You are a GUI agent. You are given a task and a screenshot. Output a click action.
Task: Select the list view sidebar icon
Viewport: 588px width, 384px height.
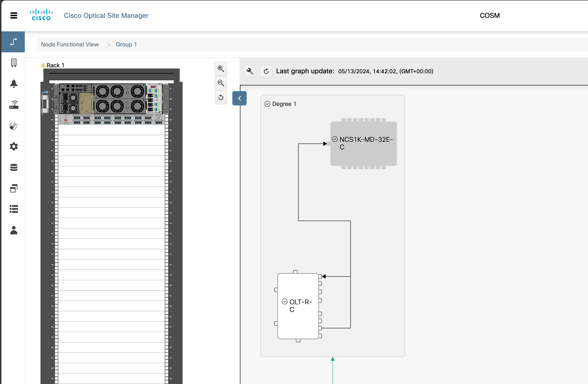(x=13, y=209)
